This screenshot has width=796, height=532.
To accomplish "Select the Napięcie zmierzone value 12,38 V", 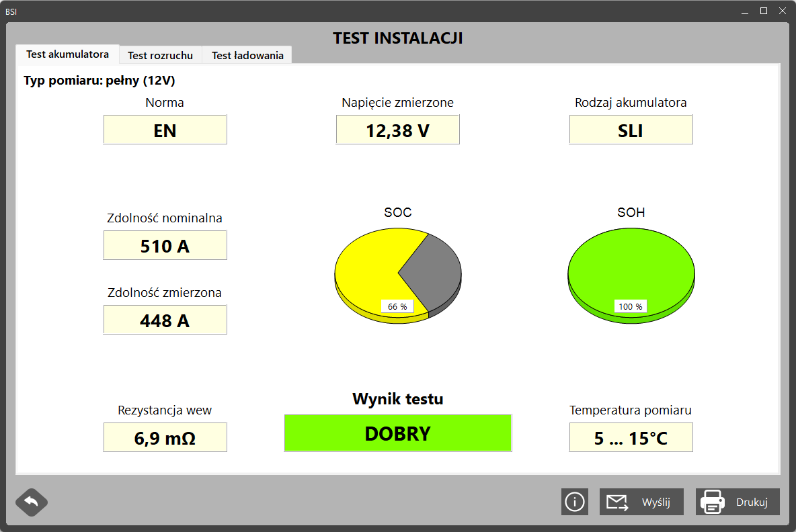I will pyautogui.click(x=397, y=129).
